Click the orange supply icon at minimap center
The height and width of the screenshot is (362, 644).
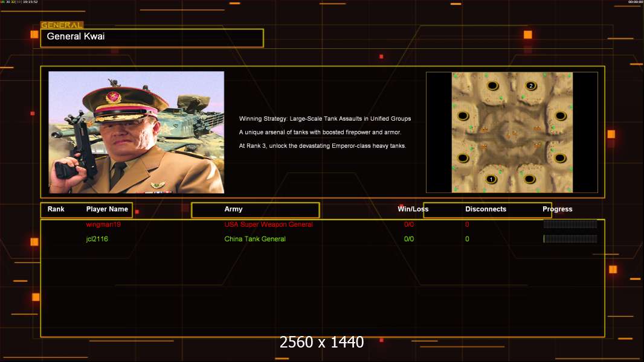pos(512,133)
